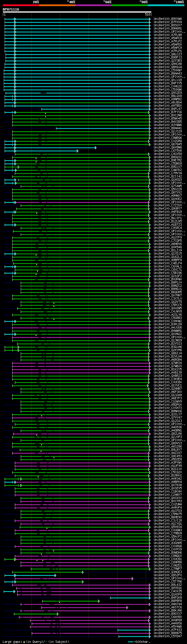Select the UniRef100_A1U7F9 label
Viewport: 187px width, 644px height.
168,238
